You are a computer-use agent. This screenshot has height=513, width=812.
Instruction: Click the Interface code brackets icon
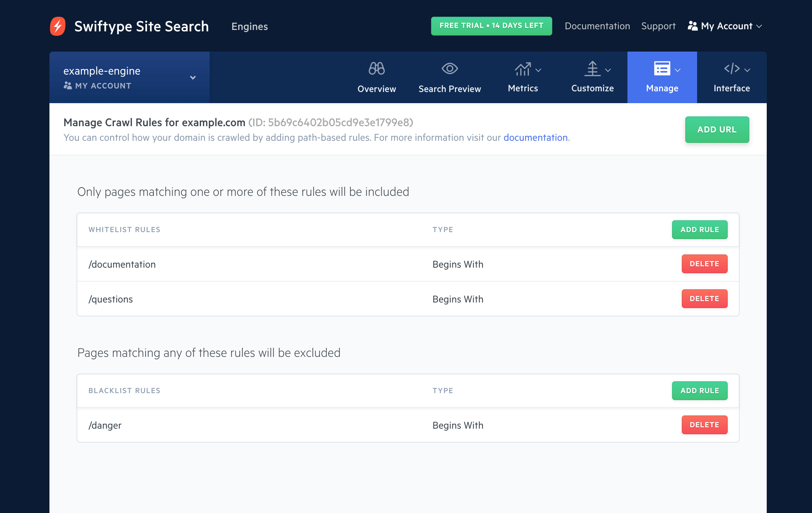(732, 69)
